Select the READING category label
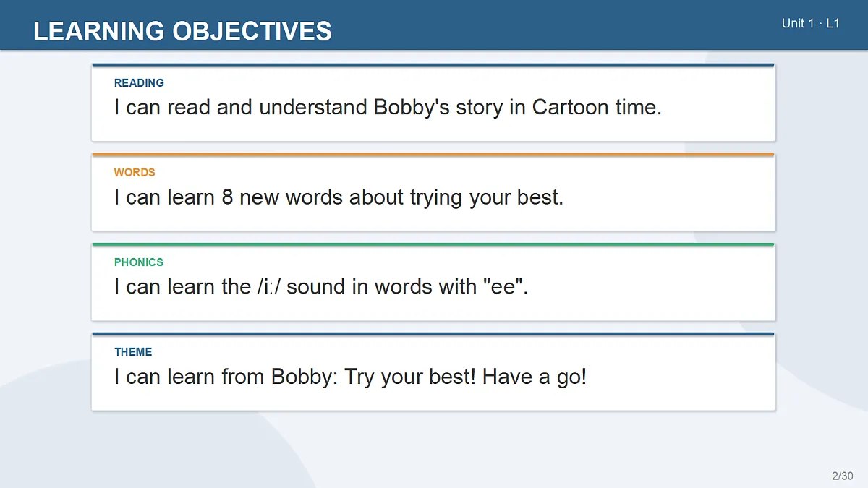This screenshot has width=868, height=488. point(139,82)
